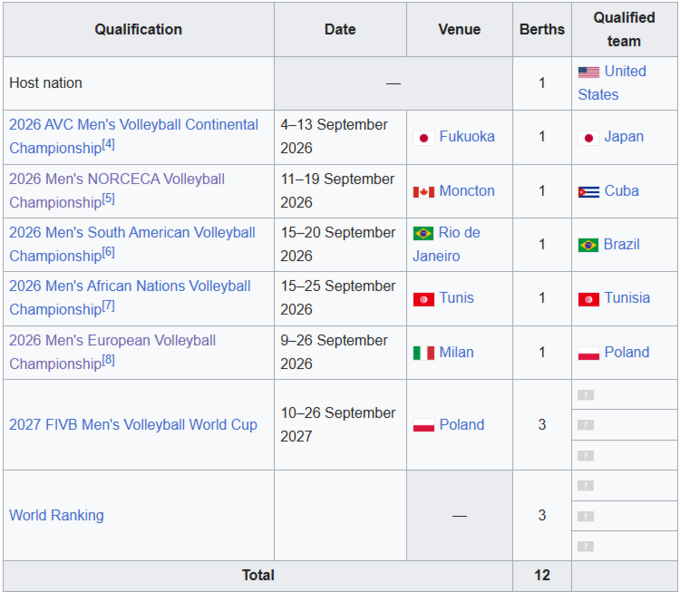Click the Canada flag next to Moncton

pos(424,192)
